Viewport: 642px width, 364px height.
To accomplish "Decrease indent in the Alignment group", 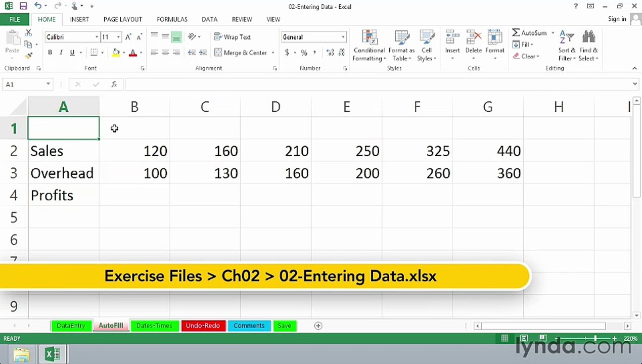I will (192, 53).
